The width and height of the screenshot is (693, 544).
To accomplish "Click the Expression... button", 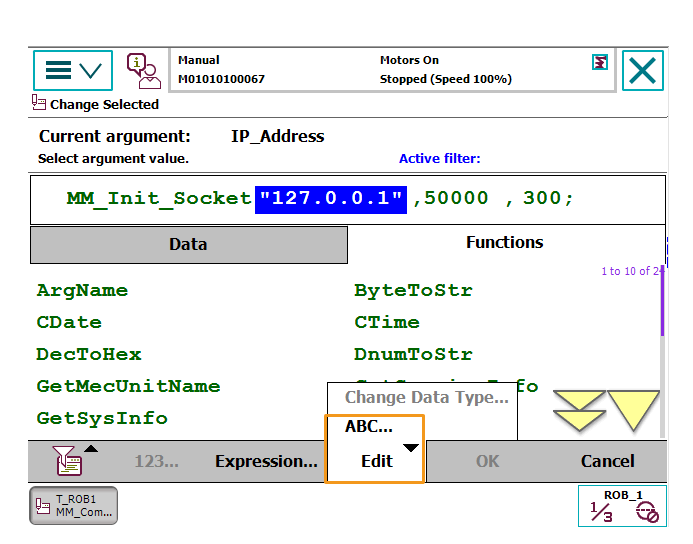I will 266,461.
